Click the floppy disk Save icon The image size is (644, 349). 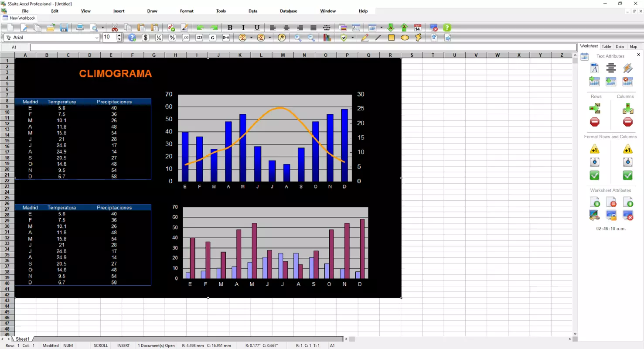coord(64,27)
